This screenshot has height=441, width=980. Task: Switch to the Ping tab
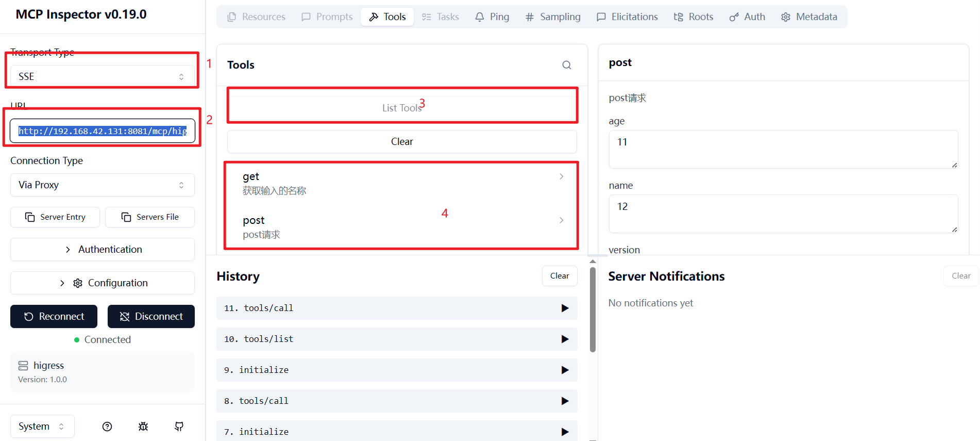point(492,17)
